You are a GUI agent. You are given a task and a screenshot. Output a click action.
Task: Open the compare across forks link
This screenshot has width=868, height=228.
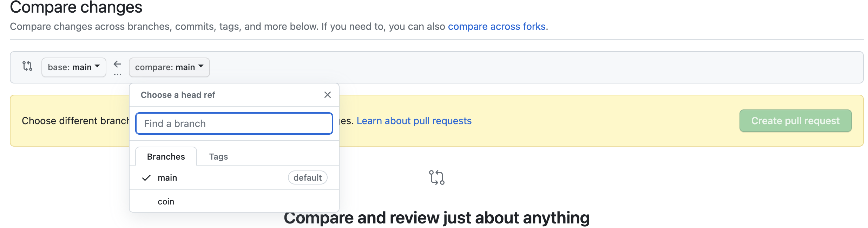tap(497, 27)
